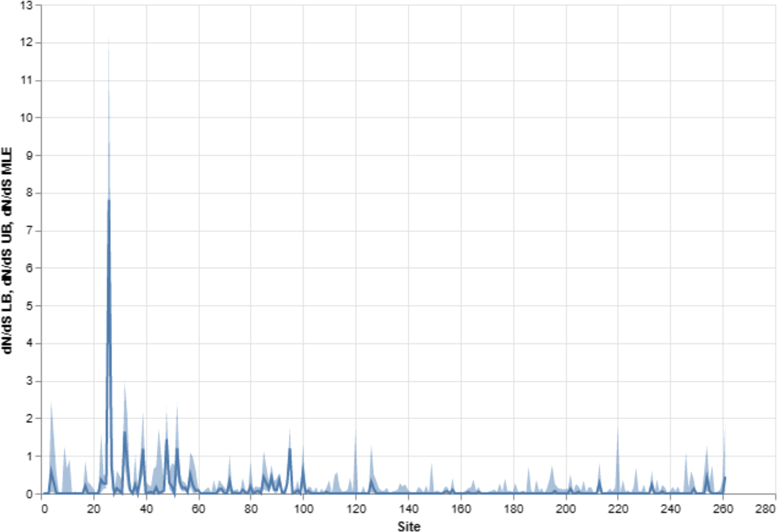Image resolution: width=777 pixels, height=532 pixels.
Task: Select the Site axis label "260"
Action: [x=723, y=508]
